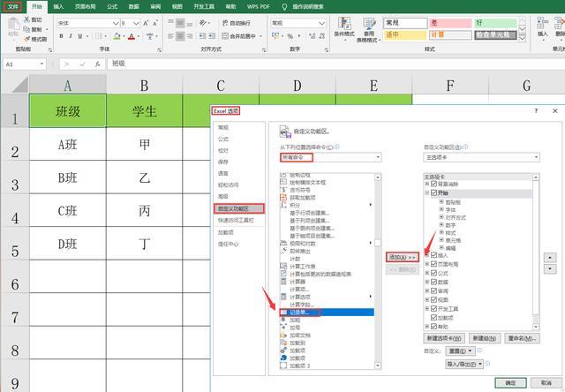
Task: Click the 添加 >> button
Action: click(x=403, y=256)
